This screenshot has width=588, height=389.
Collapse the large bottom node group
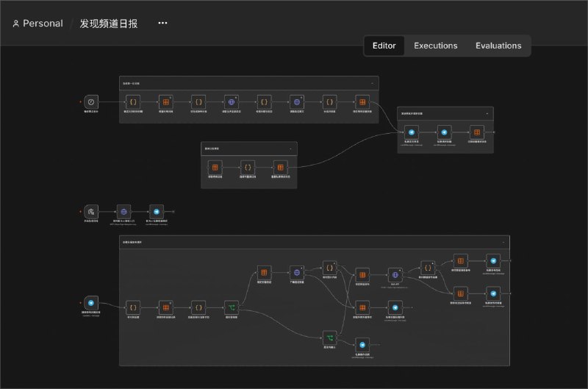pyautogui.click(x=503, y=243)
